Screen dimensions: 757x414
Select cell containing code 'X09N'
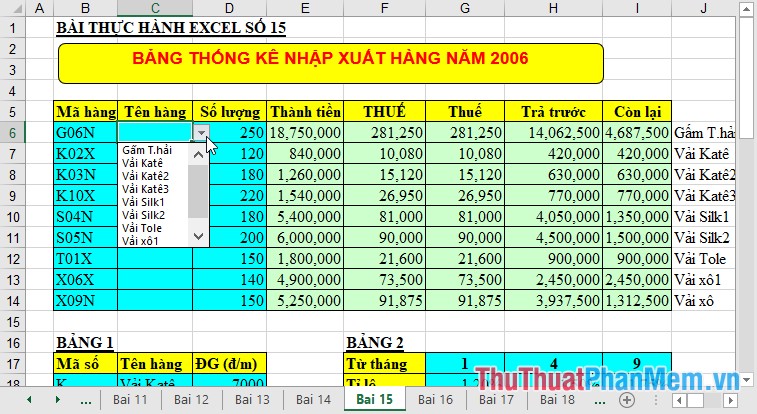85,301
